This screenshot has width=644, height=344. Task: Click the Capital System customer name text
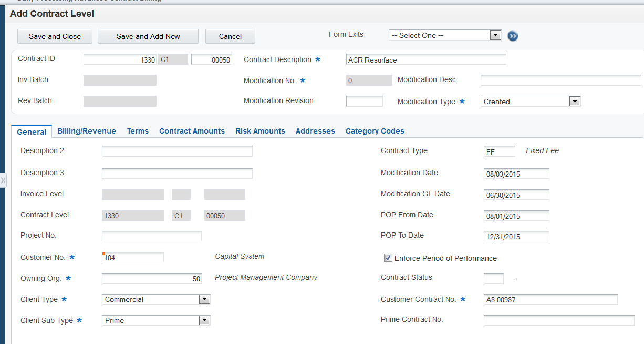click(240, 256)
